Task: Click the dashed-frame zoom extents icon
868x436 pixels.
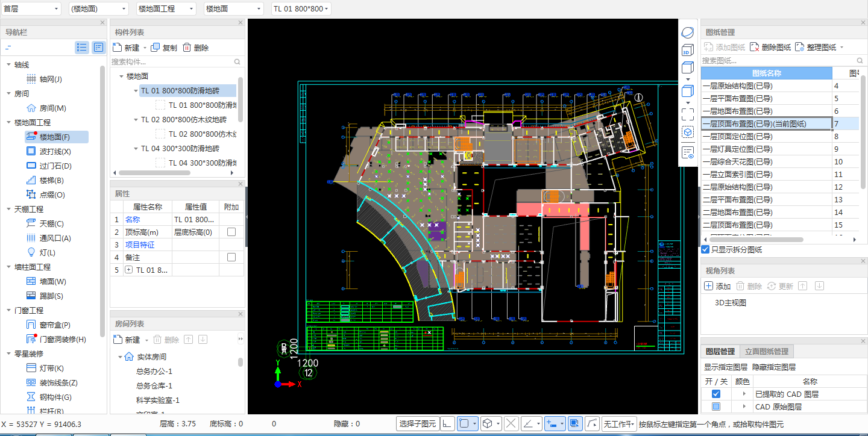Action: coord(688,114)
